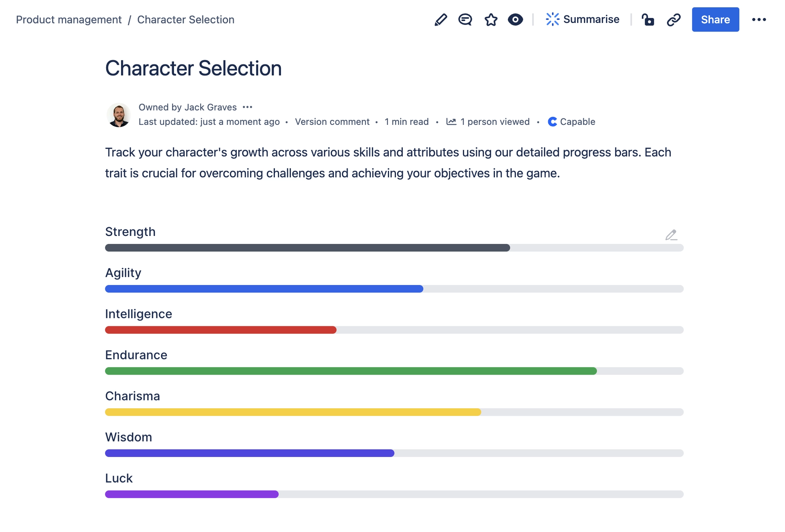Click the Strength progress bar
Image resolution: width=785 pixels, height=532 pixels.
click(307, 248)
